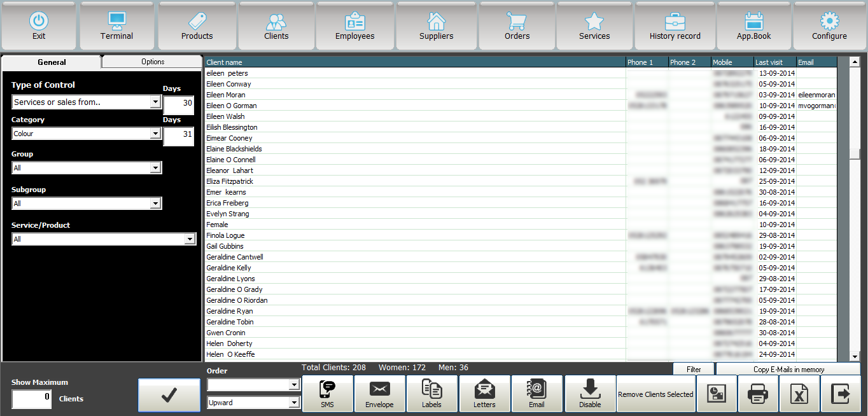This screenshot has height=416, width=868.
Task: Click the green checkmark apply button
Action: (x=169, y=395)
